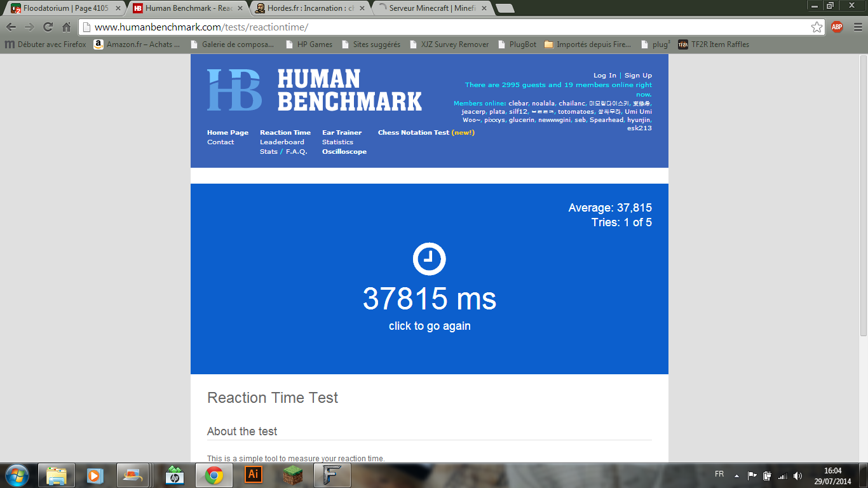Click the Sign Up link
The width and height of the screenshot is (868, 488).
tap(638, 76)
